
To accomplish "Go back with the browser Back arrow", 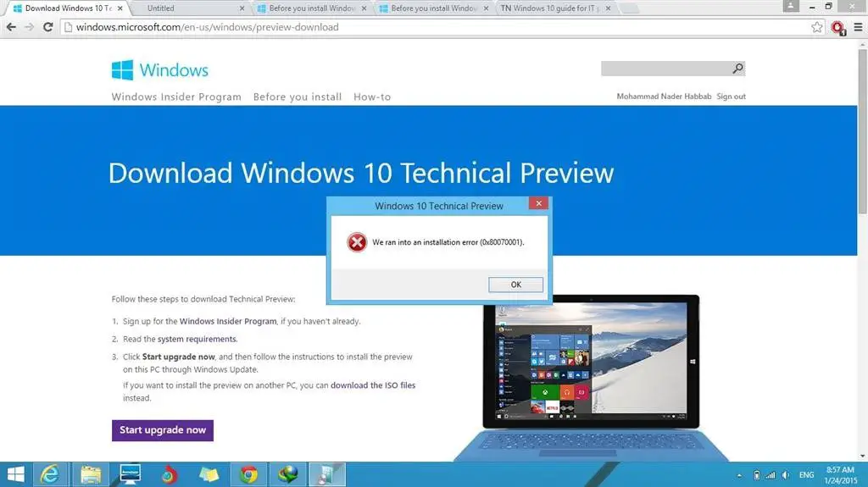I will pos(11,26).
